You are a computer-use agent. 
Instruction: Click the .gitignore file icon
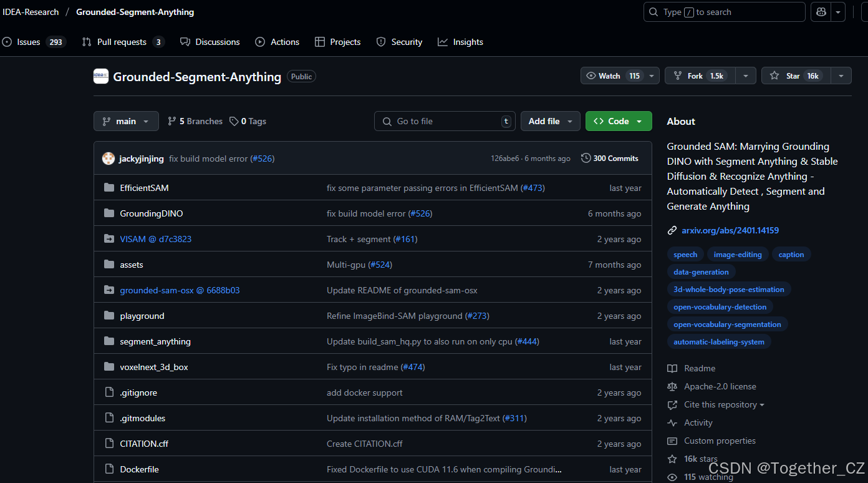coord(109,393)
